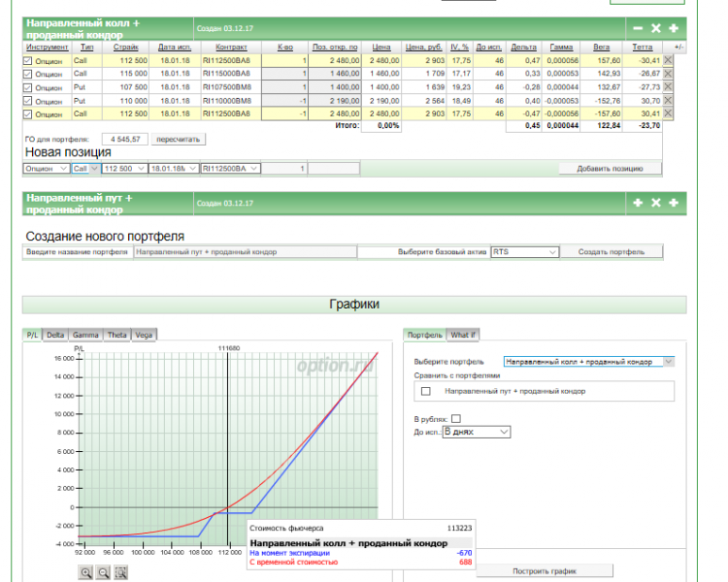
Task: Switch to the Theta chart tab
Action: click(x=117, y=335)
